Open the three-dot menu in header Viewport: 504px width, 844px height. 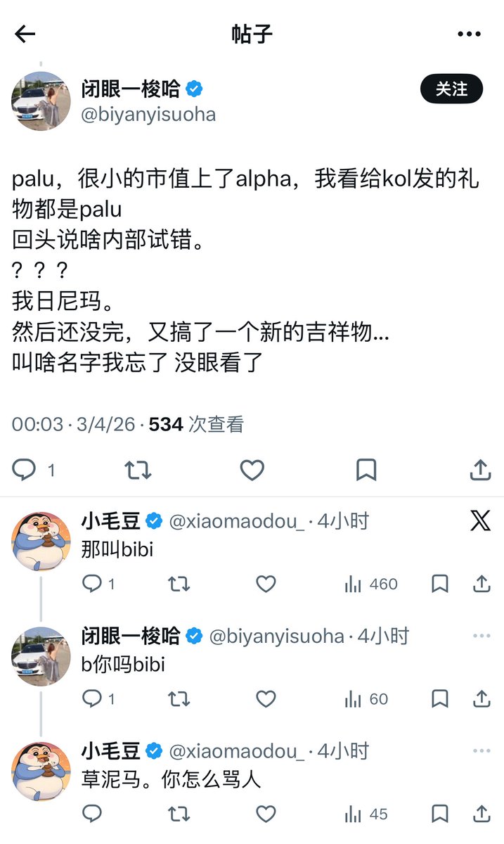469,34
